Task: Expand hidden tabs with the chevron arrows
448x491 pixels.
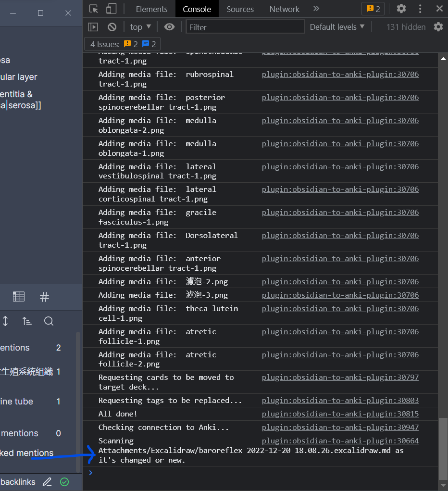Action: point(316,9)
